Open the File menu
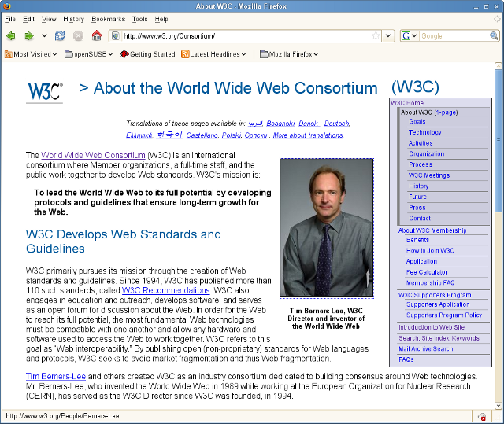 pyautogui.click(x=10, y=19)
